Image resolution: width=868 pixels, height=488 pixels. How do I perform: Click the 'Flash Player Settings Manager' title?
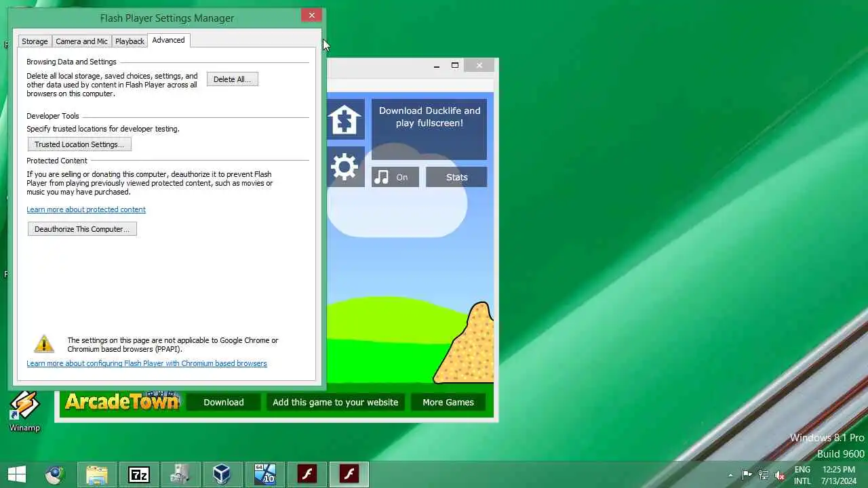167,18
